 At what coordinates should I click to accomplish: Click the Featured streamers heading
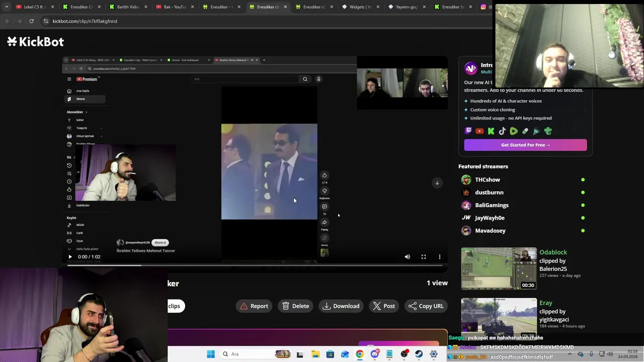pos(483,166)
